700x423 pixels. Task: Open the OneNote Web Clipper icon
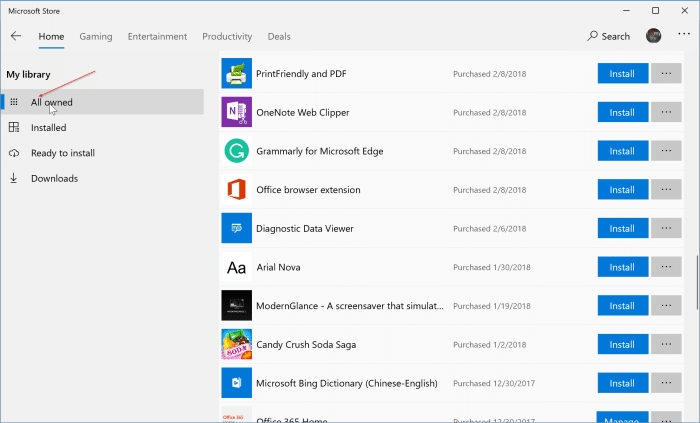pos(237,112)
